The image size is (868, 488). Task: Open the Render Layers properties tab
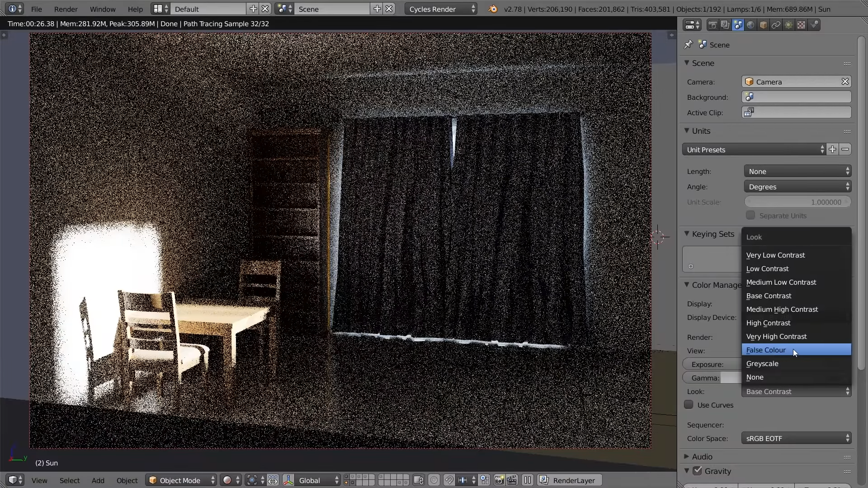point(725,25)
